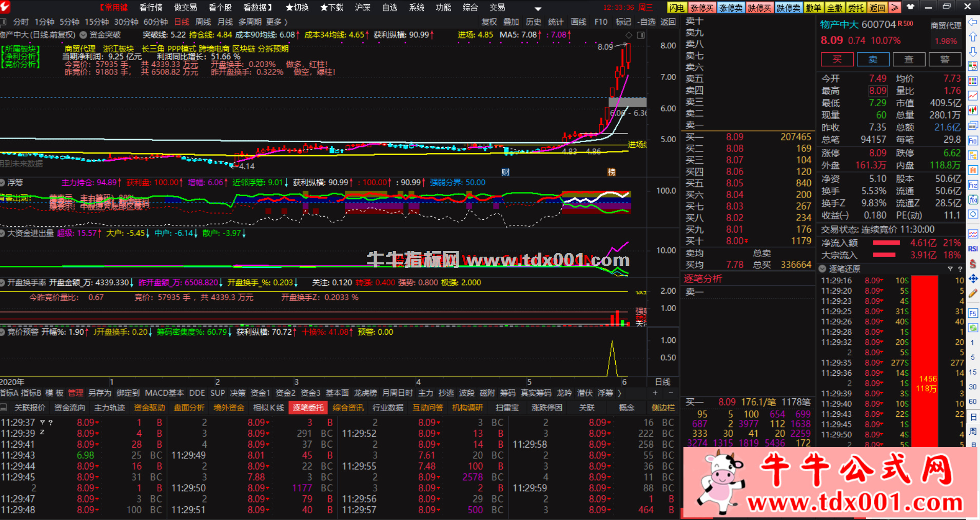Toggle the 大资金进出量 panel circle
980x520 pixels.
3,233
